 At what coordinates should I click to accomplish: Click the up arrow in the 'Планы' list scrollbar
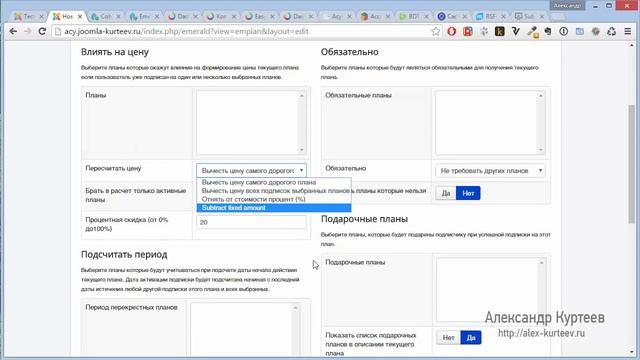[x=302, y=96]
